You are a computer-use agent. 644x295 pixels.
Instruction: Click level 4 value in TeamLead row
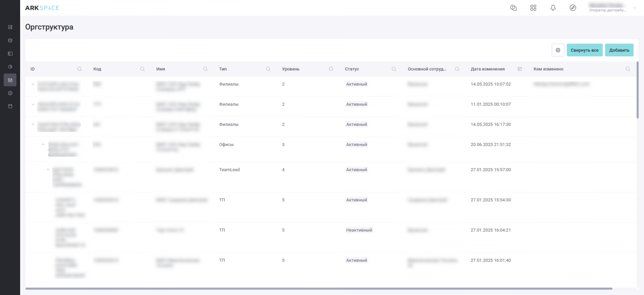click(283, 170)
